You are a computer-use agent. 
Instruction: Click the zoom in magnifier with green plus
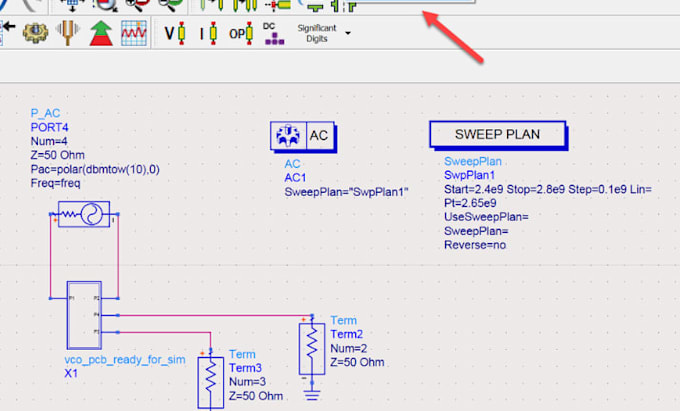click(170, 5)
